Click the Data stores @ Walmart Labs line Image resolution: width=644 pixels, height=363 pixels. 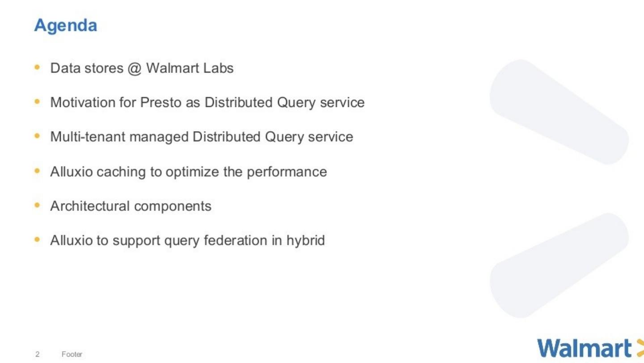(142, 68)
